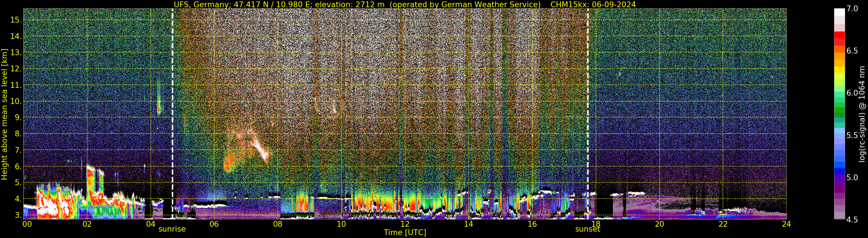
Task: Click the 'sunset' label below the time axis
Action: pos(588,229)
